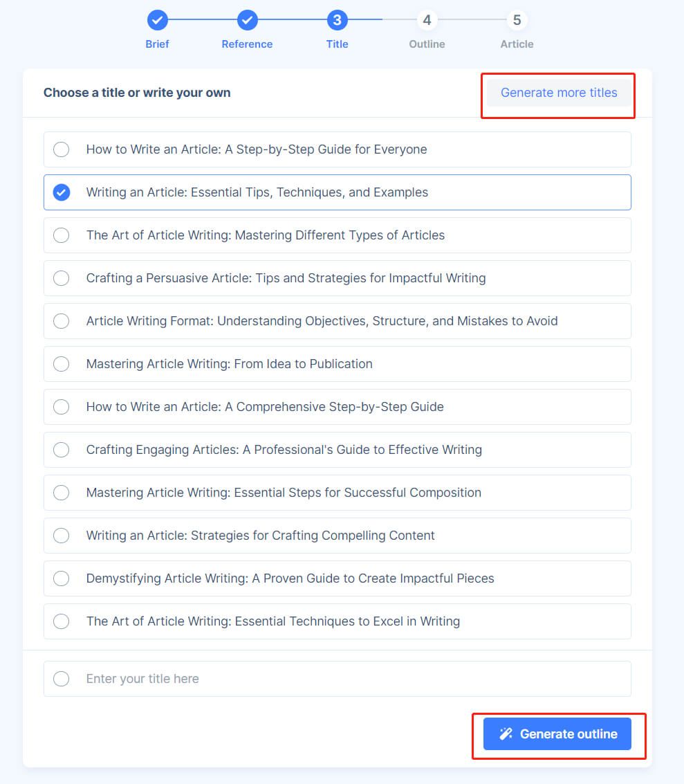Open the Brief step label
The width and height of the screenshot is (684, 784).
pyautogui.click(x=158, y=44)
